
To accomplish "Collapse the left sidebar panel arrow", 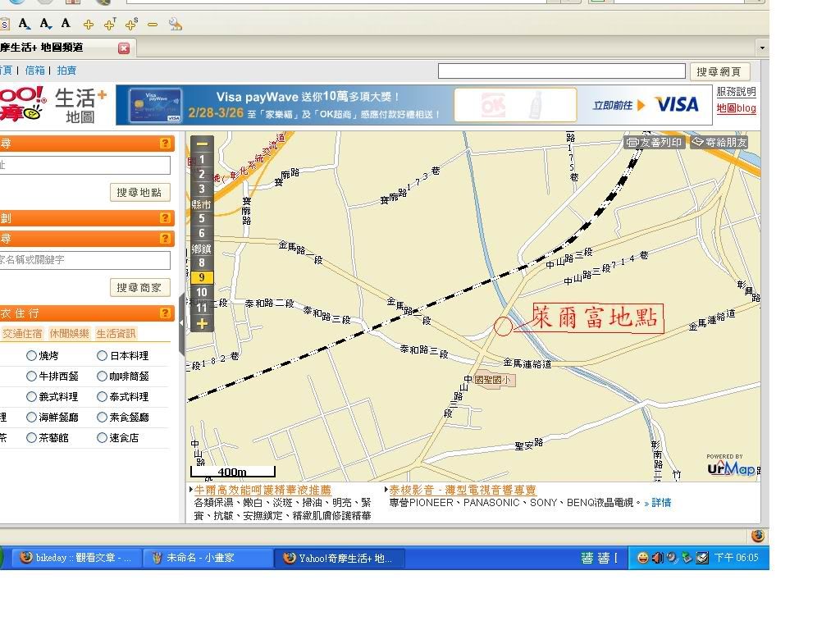I will coord(181,324).
